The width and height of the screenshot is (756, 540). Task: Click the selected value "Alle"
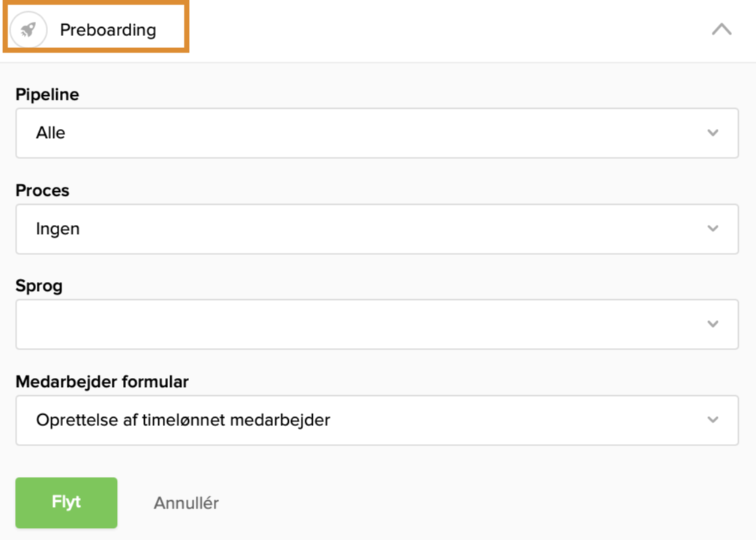[50, 133]
